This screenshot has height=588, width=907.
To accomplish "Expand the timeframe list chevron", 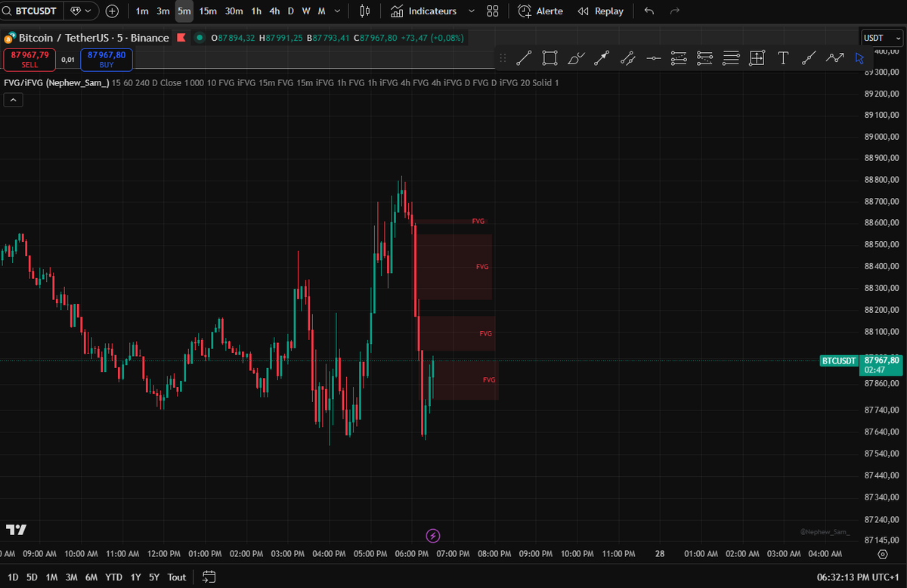I will [x=338, y=11].
